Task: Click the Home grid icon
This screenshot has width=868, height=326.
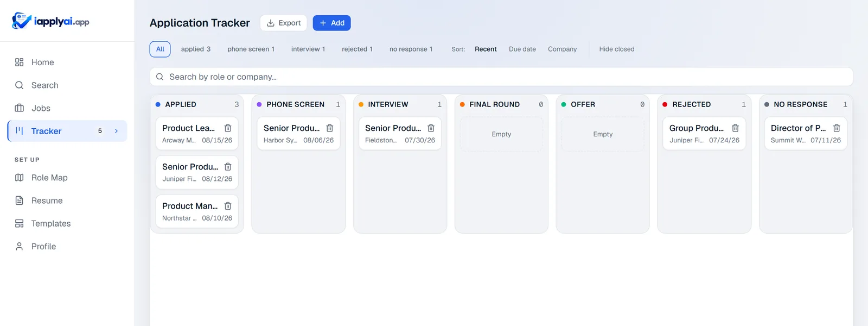Action: coord(20,62)
